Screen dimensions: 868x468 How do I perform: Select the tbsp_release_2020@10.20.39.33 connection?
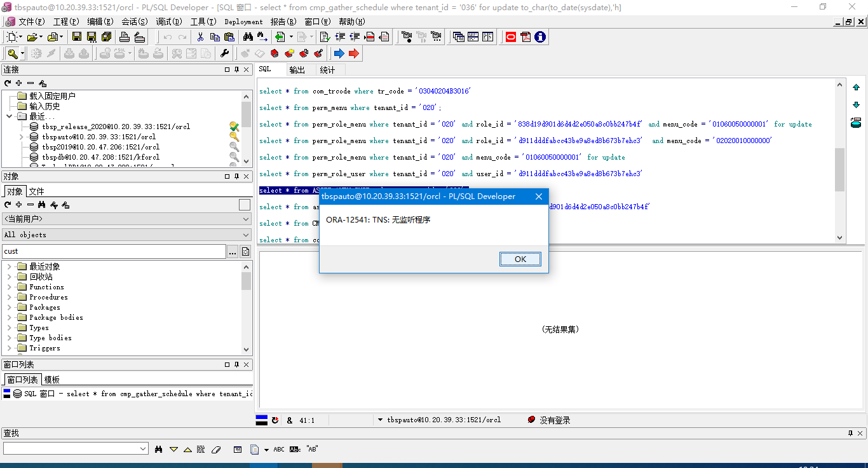(x=116, y=127)
